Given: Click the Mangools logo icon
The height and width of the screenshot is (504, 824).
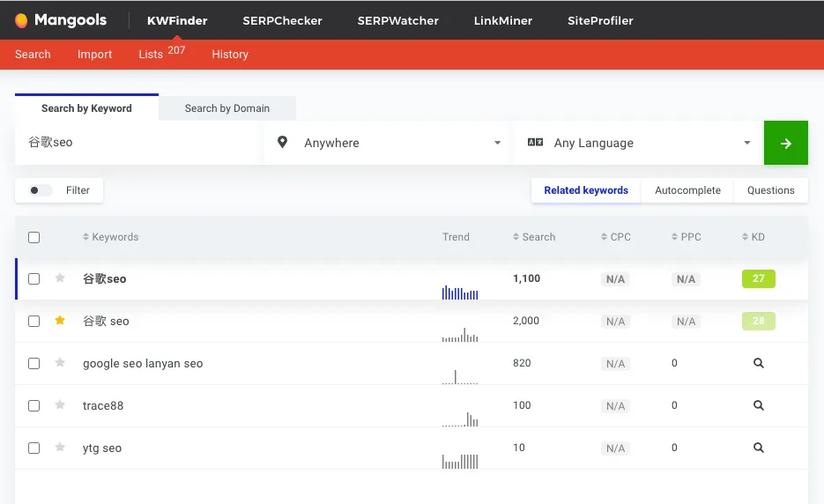Looking at the screenshot, I should 21,20.
